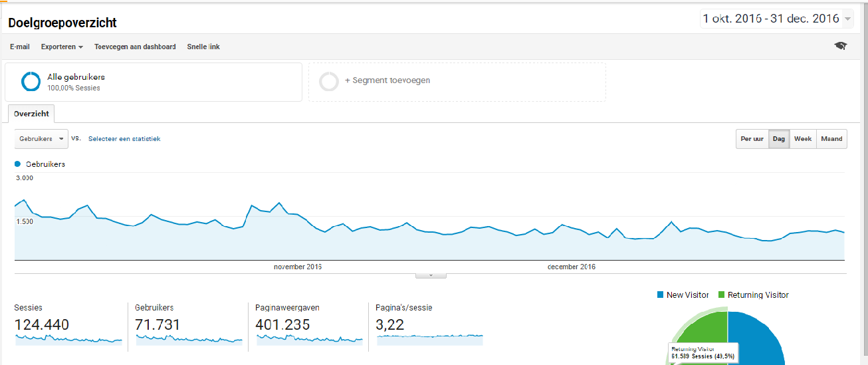868x365 pixels.
Task: Expand the chart annotations drawer arrow
Action: point(431,275)
